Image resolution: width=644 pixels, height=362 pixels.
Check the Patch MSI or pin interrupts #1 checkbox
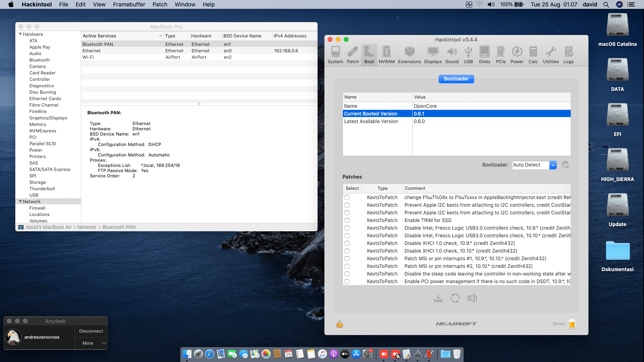[x=347, y=259]
